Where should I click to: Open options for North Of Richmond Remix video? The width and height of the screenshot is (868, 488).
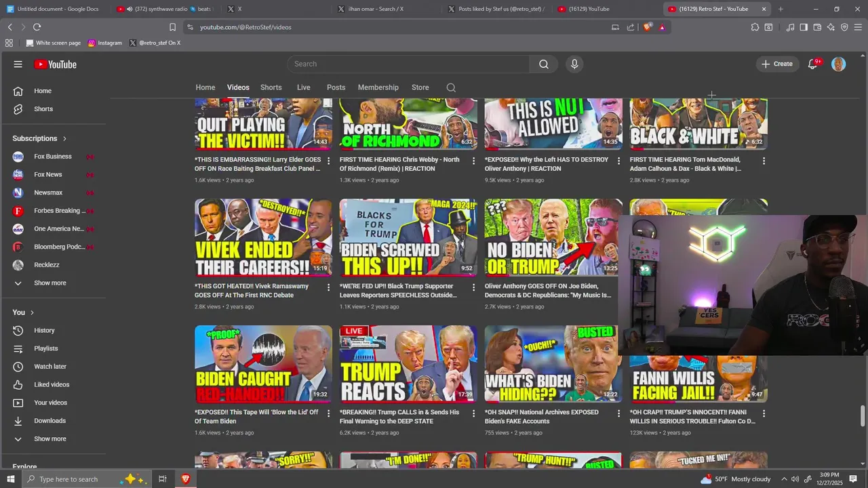point(473,161)
